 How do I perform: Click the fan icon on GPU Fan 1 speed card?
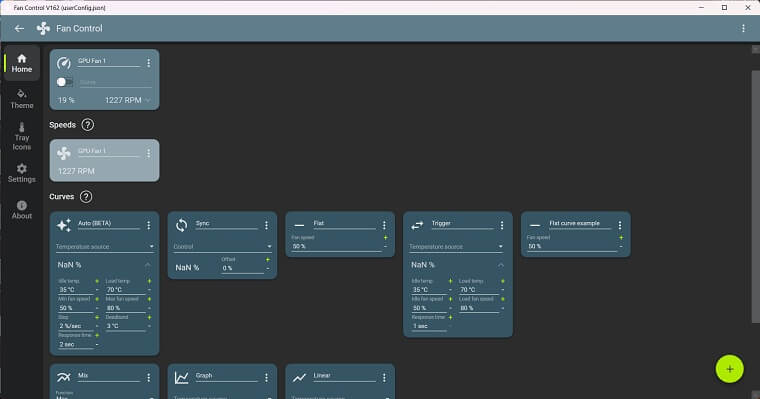pyautogui.click(x=63, y=153)
